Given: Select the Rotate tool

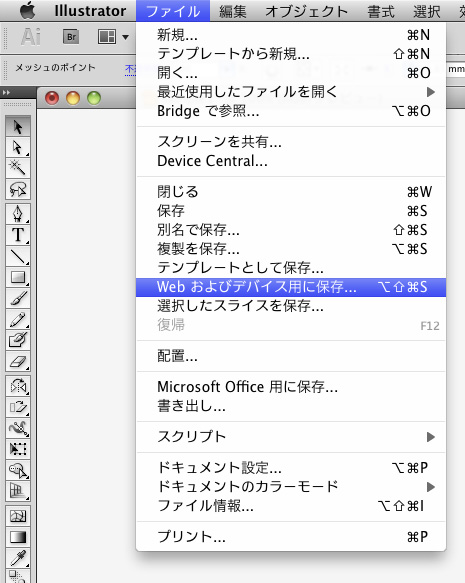Looking at the screenshot, I should click(x=18, y=386).
